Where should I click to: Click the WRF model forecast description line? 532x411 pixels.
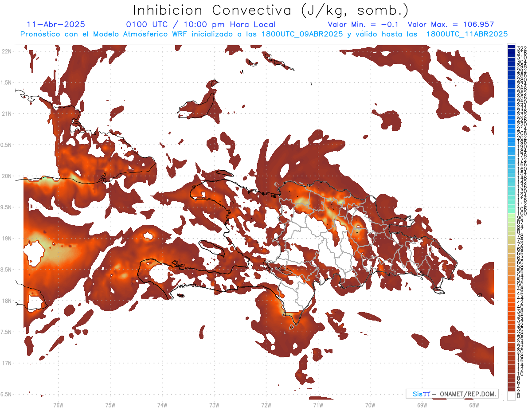click(x=264, y=34)
